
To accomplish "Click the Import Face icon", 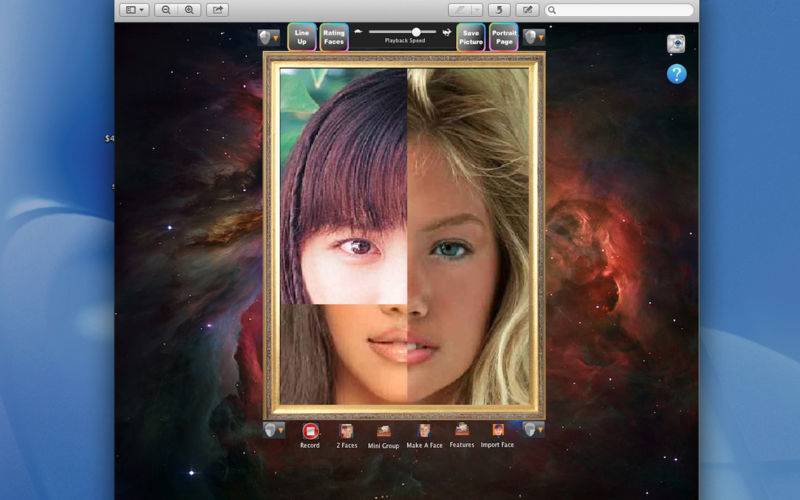I will click(498, 430).
